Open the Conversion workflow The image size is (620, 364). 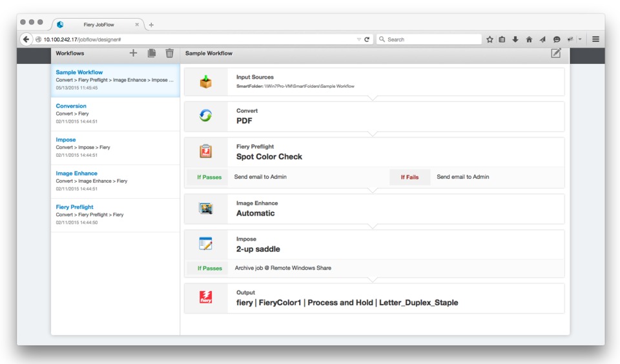coord(116,114)
